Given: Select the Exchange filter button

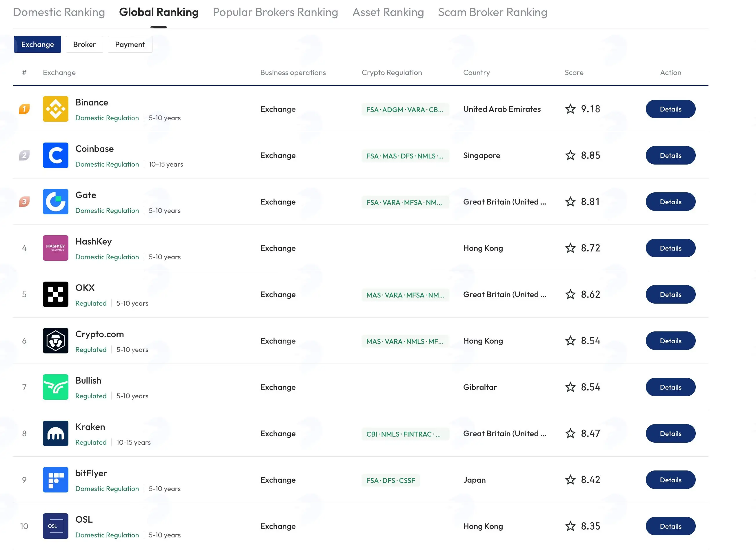Looking at the screenshot, I should tap(37, 44).
